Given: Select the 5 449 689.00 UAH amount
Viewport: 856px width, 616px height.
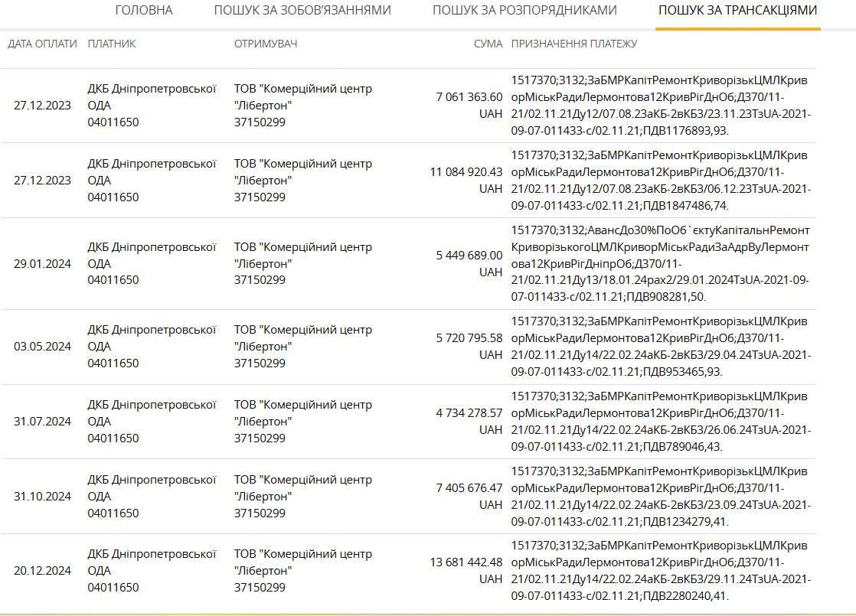Looking at the screenshot, I should (469, 263).
